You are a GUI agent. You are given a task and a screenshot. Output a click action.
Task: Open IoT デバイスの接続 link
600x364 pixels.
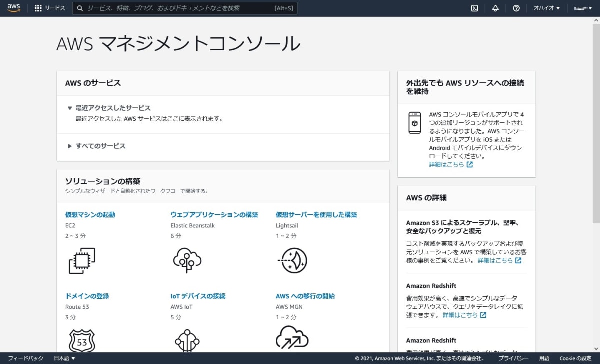point(198,296)
